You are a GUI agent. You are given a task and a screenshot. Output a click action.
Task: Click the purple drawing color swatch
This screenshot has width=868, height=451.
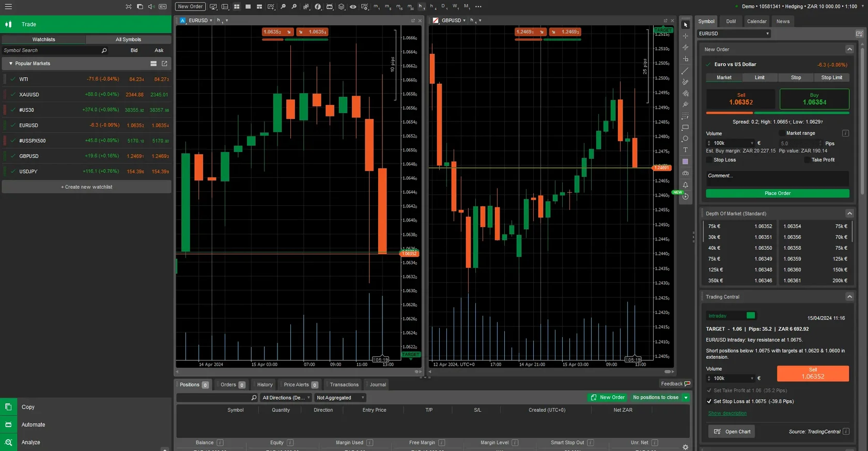pos(686,161)
